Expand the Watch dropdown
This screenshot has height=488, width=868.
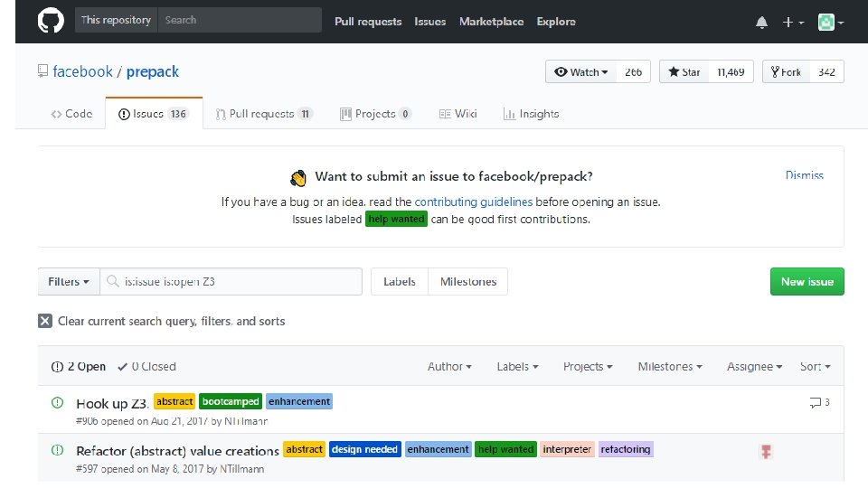[580, 72]
